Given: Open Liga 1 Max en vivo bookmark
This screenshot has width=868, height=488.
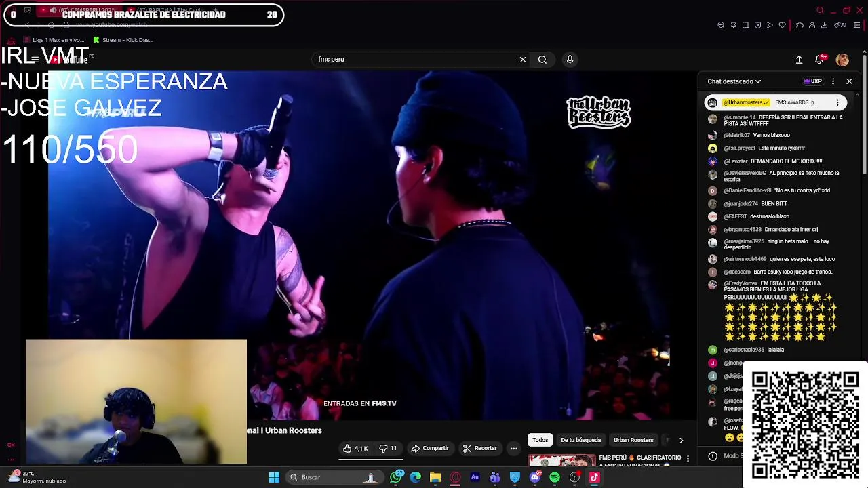Looking at the screenshot, I should tap(54, 40).
